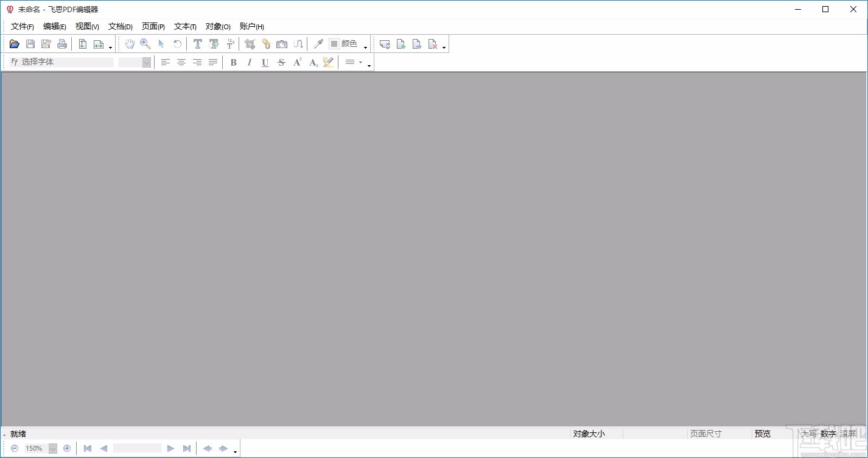868x458 pixels.
Task: Select the curve path tool icon
Action: (298, 44)
